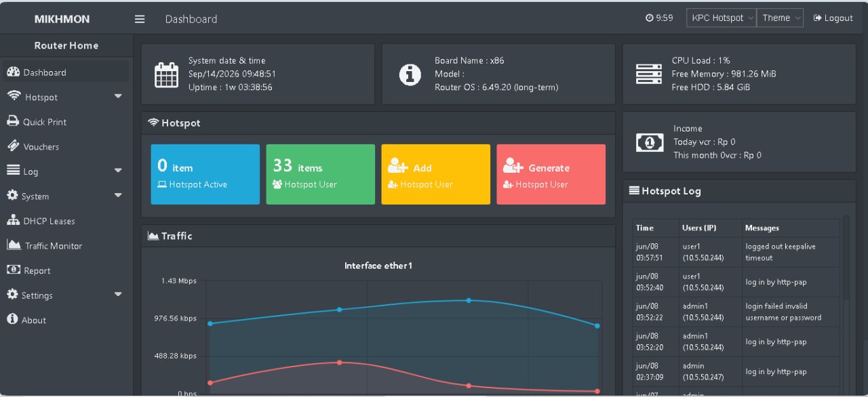Click the Income banknote icon
868x397 pixels.
[x=650, y=142]
